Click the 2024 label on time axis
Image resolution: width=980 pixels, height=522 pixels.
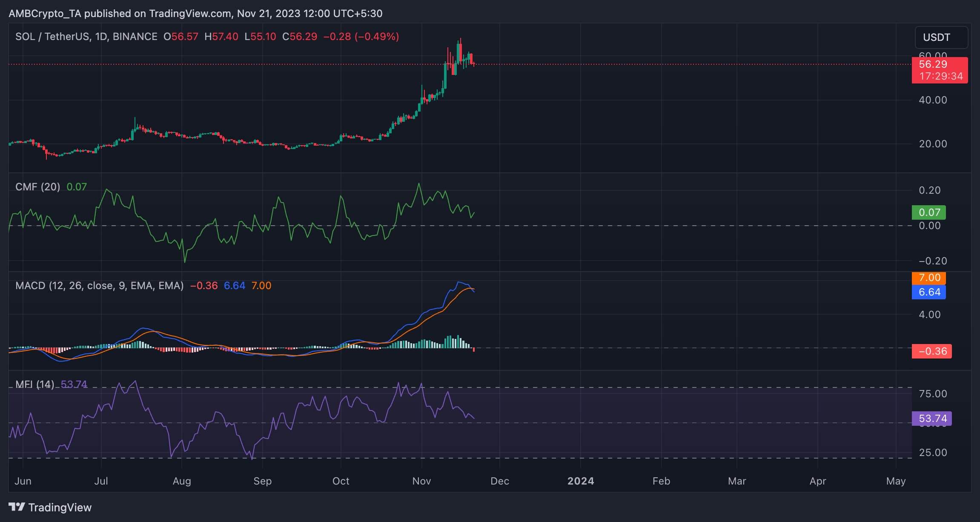pos(581,481)
